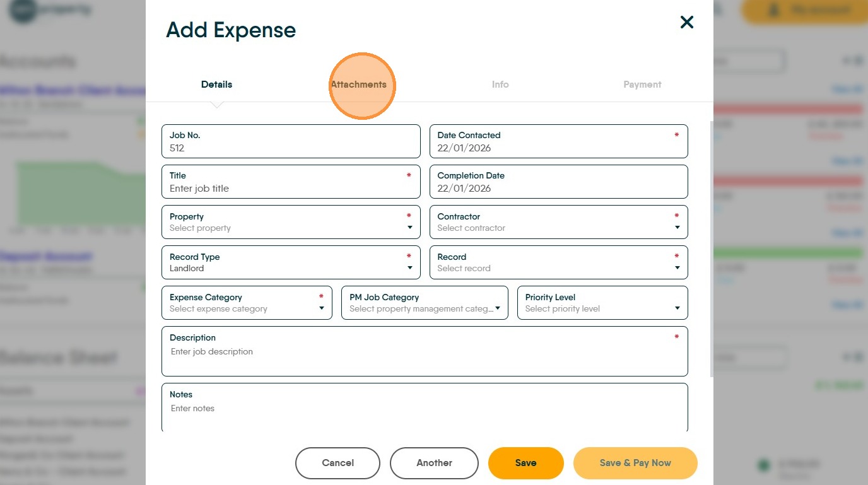This screenshot has height=485, width=868.
Task: Select the Details tab
Action: click(216, 85)
